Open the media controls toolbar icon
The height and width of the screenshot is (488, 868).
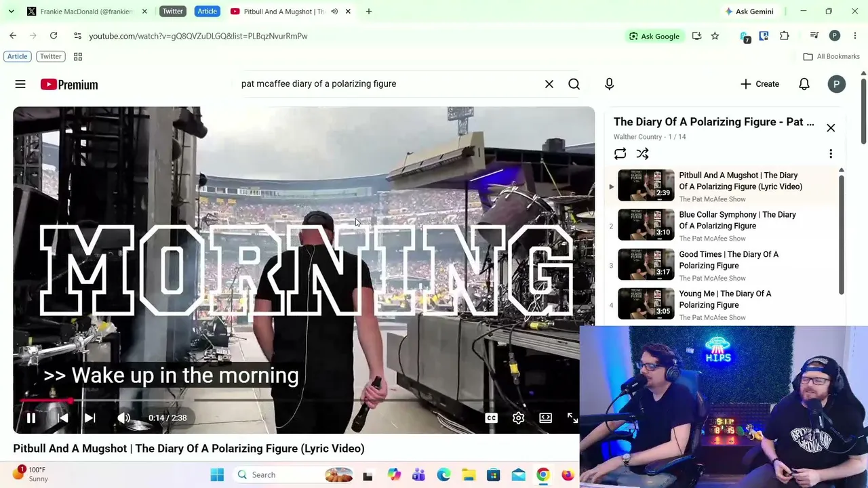814,36
